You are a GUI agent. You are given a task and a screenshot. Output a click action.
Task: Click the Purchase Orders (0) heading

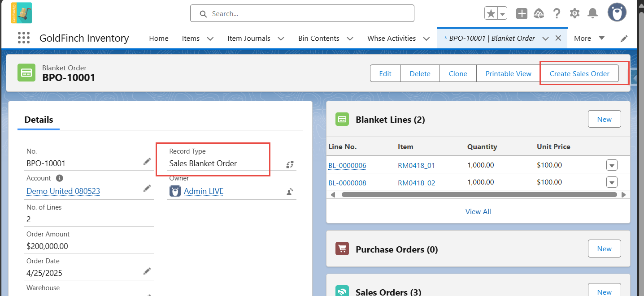[397, 249]
